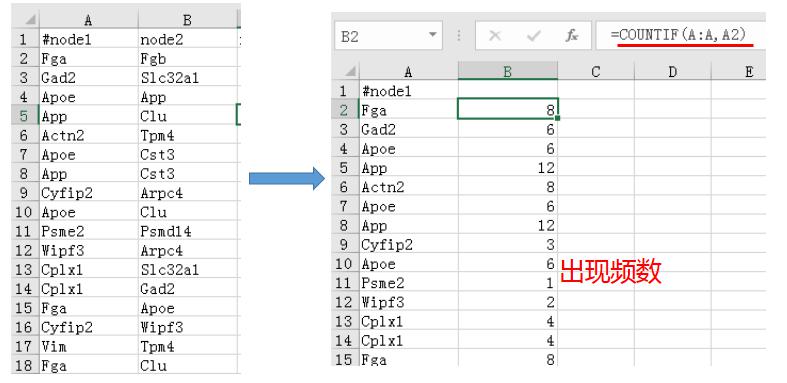The image size is (787, 383).
Task: Select row 11 header in right sheet
Action: click(x=345, y=283)
